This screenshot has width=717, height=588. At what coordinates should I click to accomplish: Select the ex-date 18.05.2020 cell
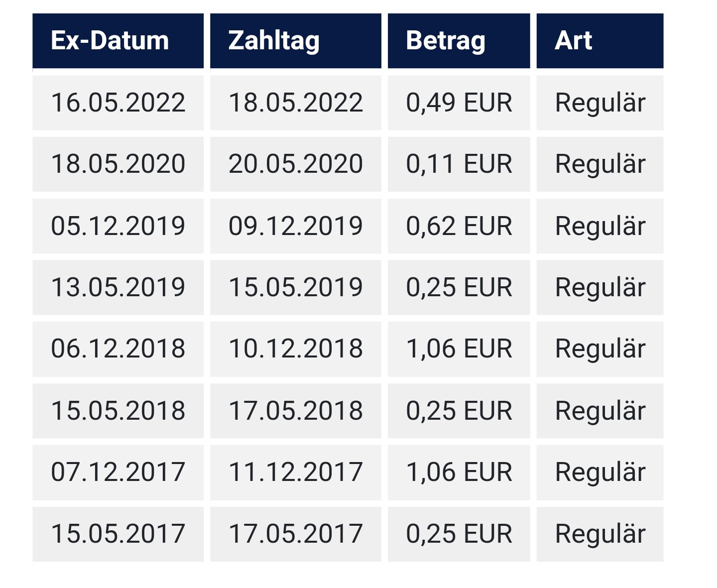(118, 164)
